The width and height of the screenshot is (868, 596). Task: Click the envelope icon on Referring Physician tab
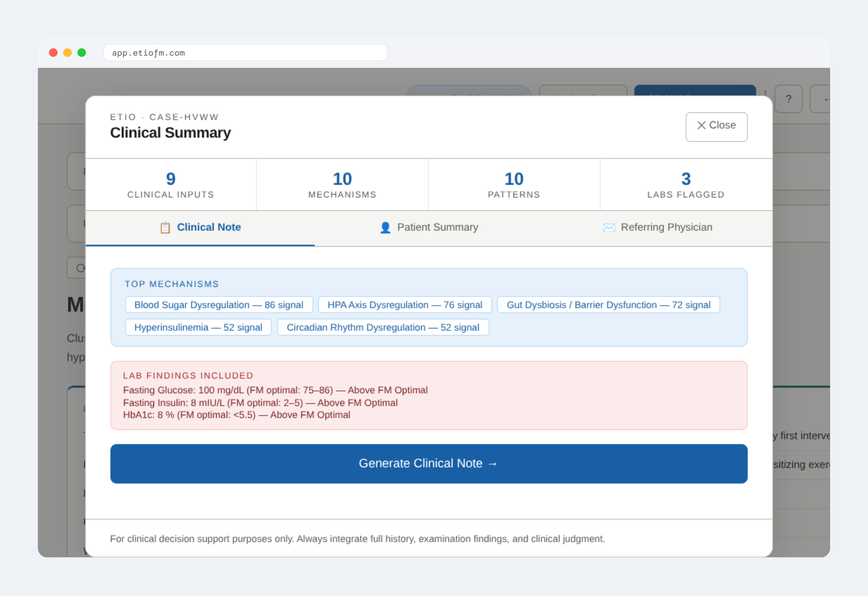point(609,228)
